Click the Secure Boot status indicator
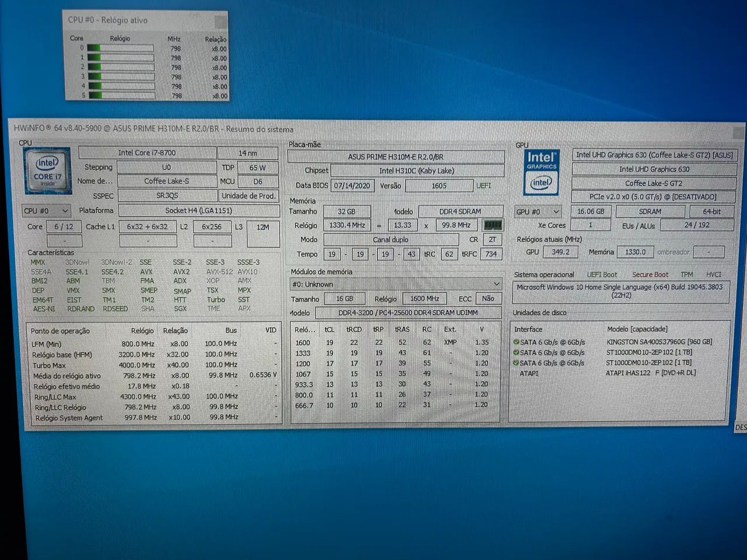The width and height of the screenshot is (747, 560). point(650,274)
